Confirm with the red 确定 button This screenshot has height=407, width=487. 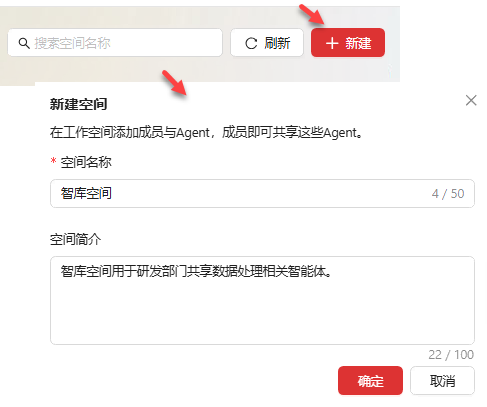point(370,381)
